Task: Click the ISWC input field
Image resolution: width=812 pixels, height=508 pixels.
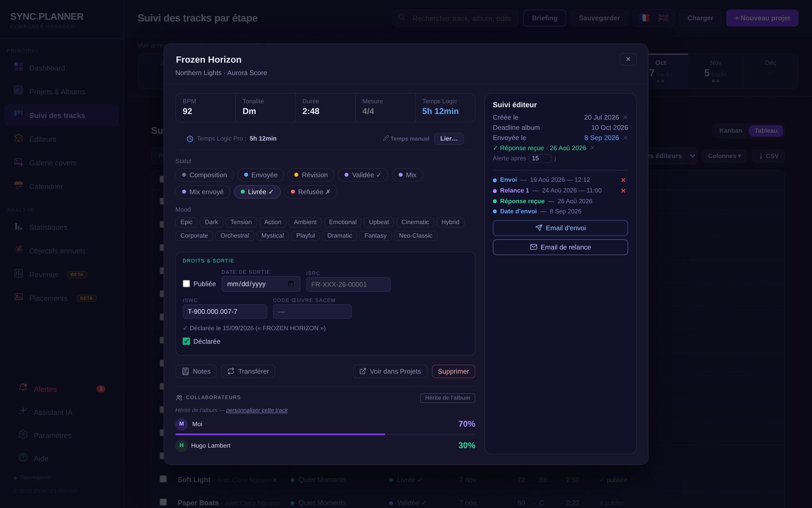Action: [x=225, y=311]
